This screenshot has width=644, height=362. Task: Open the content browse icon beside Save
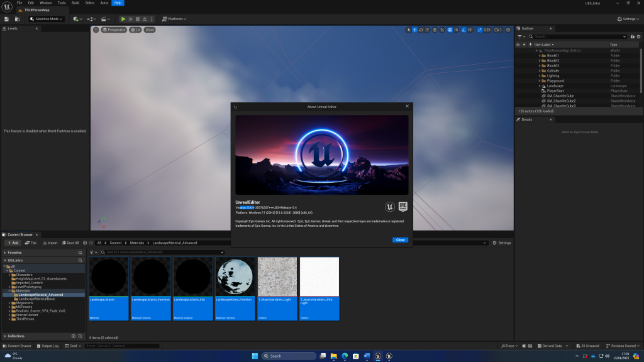point(17,19)
